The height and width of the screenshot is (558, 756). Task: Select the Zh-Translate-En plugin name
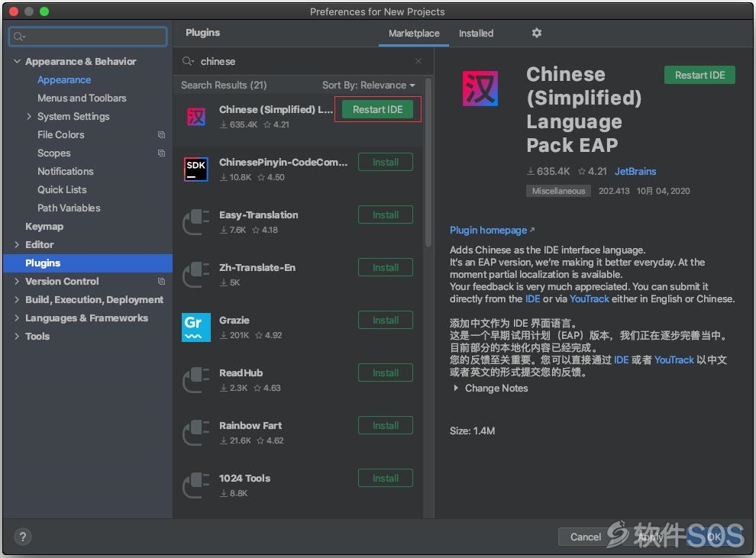(257, 267)
